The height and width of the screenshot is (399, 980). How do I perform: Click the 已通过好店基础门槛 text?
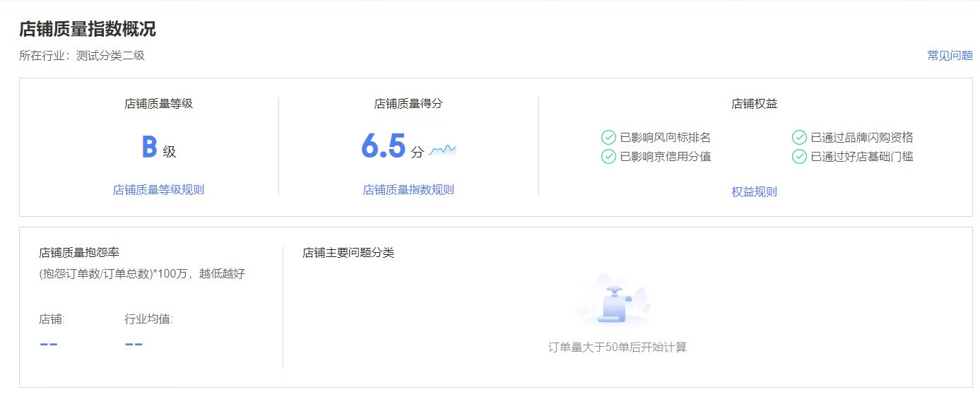click(x=861, y=157)
